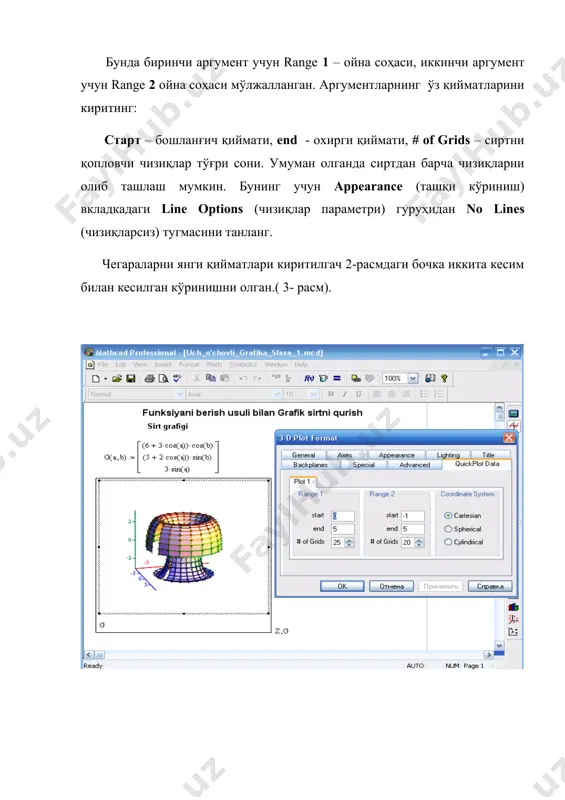Viewport: 565px width, 800px height.
Task: Adjust Range 1 number of Grids spinner
Action: pos(350,542)
